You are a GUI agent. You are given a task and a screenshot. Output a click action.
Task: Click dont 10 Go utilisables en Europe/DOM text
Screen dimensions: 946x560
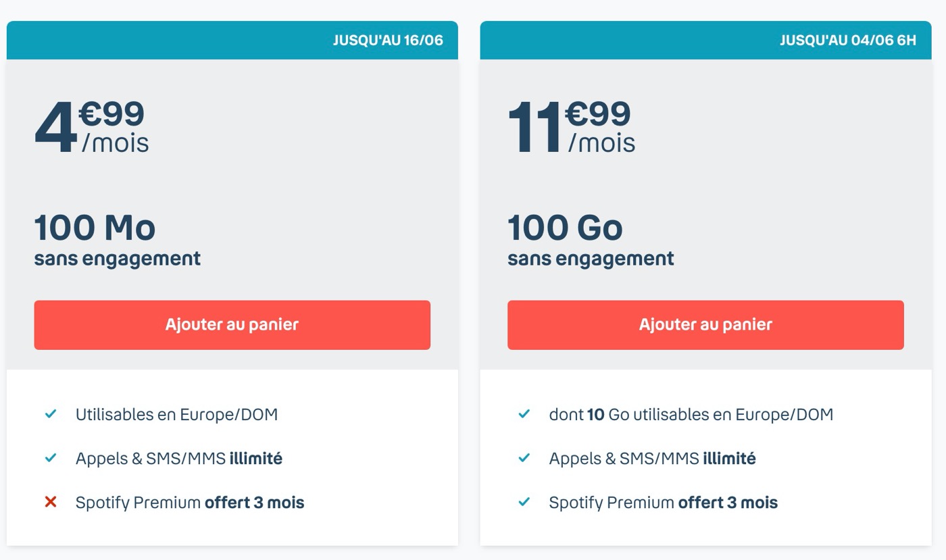(x=691, y=415)
